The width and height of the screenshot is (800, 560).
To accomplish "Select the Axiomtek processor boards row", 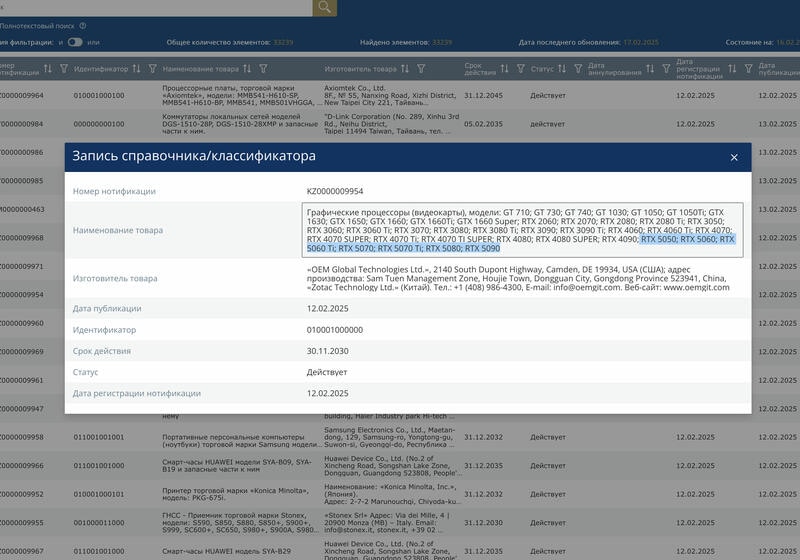I will coord(400,95).
